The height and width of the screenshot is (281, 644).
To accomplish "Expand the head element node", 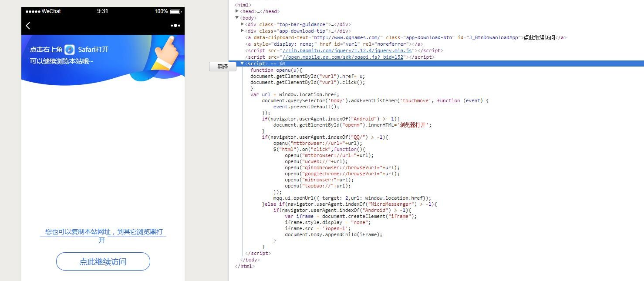I will pos(237,11).
